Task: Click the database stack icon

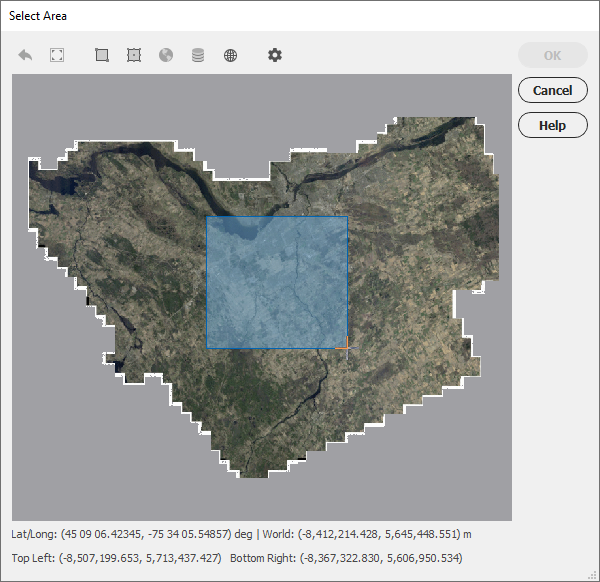Action: pos(198,55)
